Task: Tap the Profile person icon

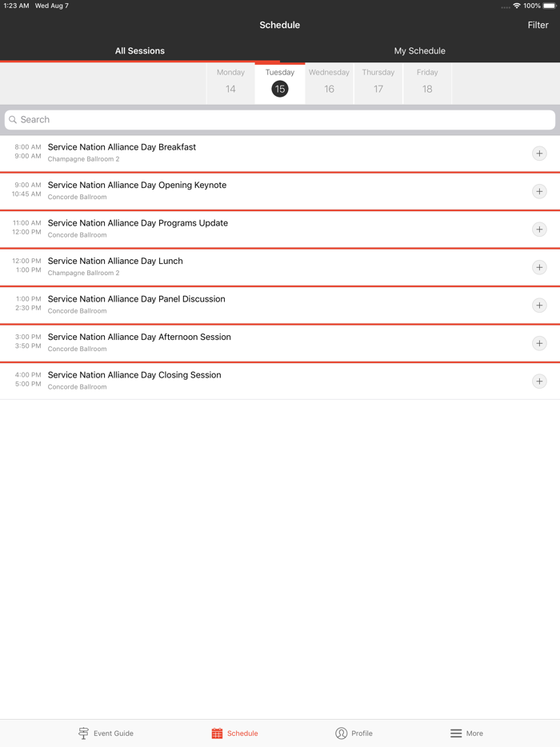Action: pyautogui.click(x=342, y=733)
